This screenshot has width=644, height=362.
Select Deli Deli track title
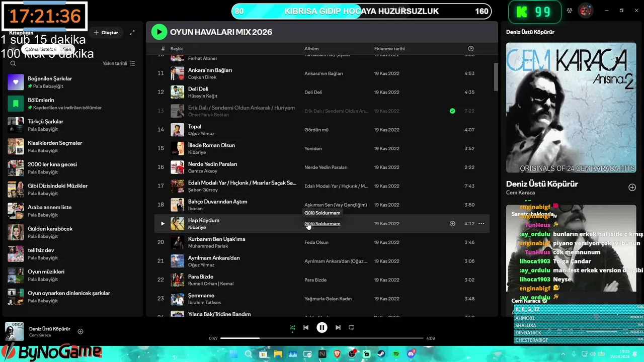pyautogui.click(x=198, y=89)
